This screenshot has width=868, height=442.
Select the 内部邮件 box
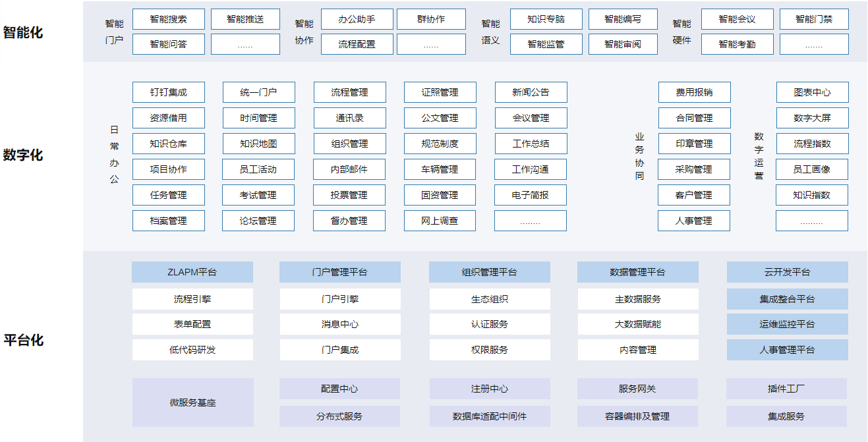tap(349, 169)
